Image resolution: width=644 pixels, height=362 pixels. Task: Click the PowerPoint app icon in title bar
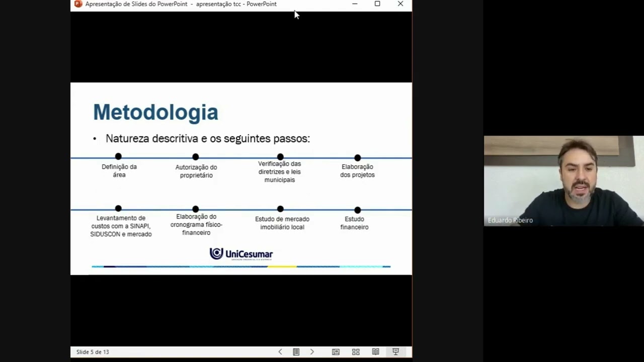[78, 4]
